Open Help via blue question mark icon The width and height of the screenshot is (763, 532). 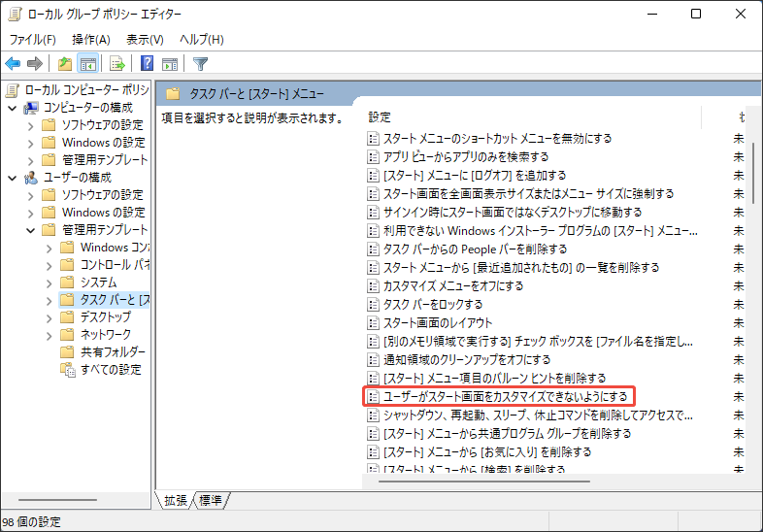pos(147,63)
